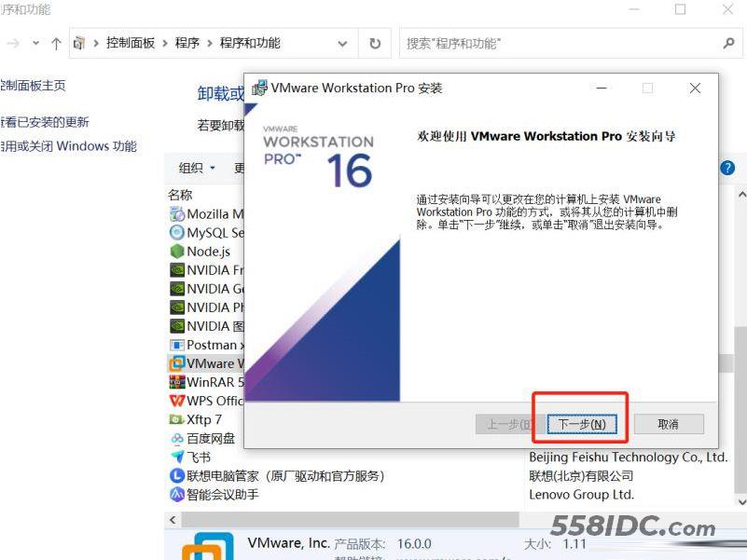The image size is (747, 560).
Task: Open the 启用或关闭 Windows 功能 link
Action: pos(68,146)
